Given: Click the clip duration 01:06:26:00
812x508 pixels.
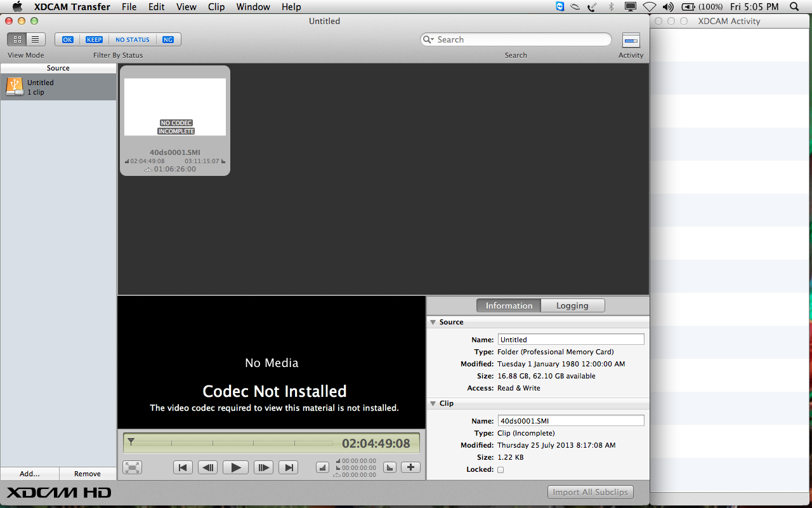Looking at the screenshot, I should [x=175, y=170].
